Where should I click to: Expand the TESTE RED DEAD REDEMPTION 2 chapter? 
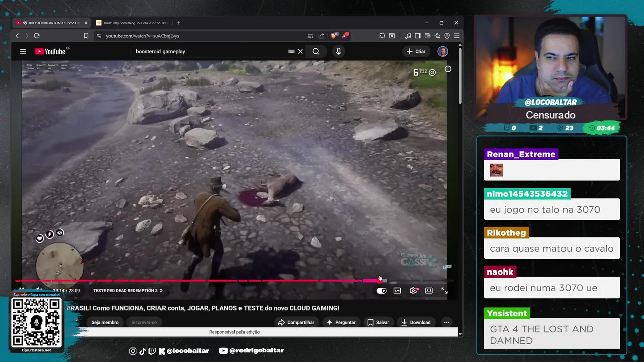pyautogui.click(x=127, y=291)
